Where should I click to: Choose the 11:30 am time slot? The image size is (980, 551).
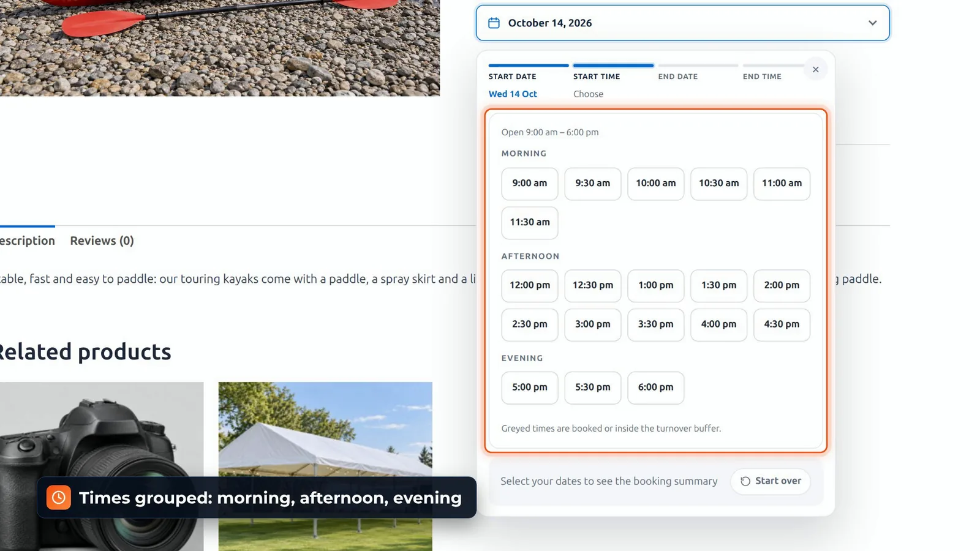[x=530, y=223]
